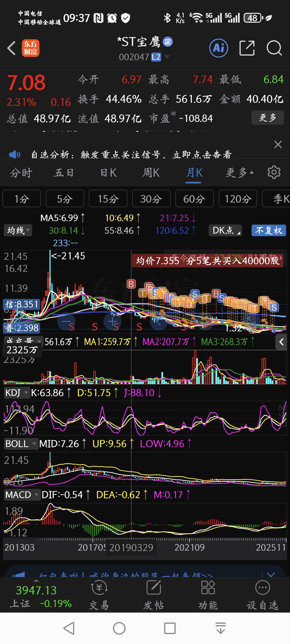This screenshot has height=644, width=290.
Task: Tap the 企 badge beside the stock name
Action: [167, 42]
